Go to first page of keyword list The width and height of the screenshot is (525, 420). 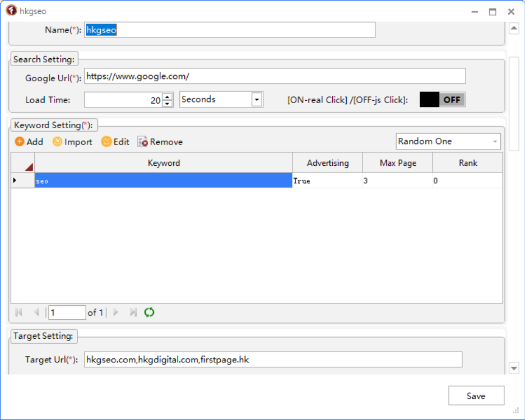(x=19, y=312)
